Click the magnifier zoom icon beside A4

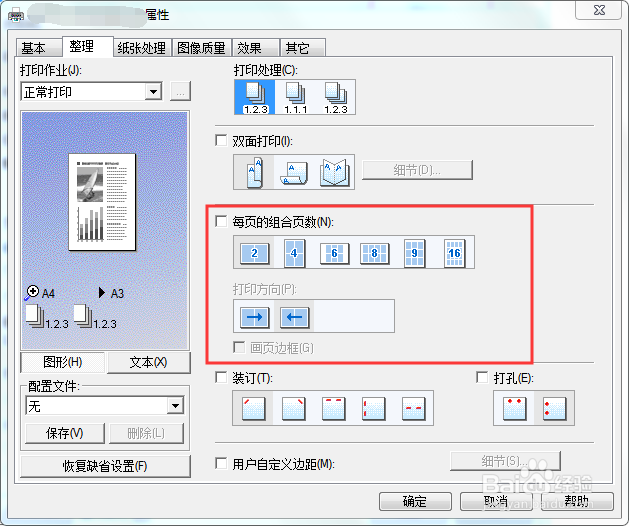[x=31, y=293]
